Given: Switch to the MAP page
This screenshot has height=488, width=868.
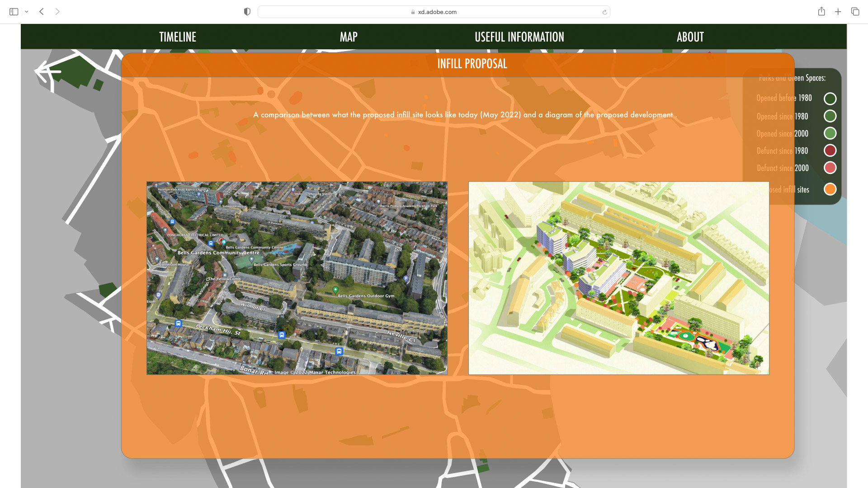Looking at the screenshot, I should (x=349, y=37).
